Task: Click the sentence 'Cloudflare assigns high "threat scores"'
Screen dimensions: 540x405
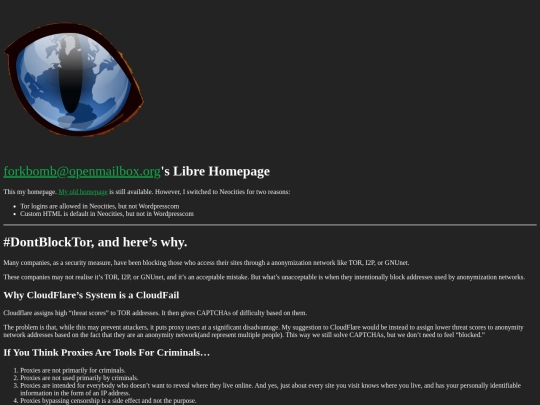Action: [155, 313]
